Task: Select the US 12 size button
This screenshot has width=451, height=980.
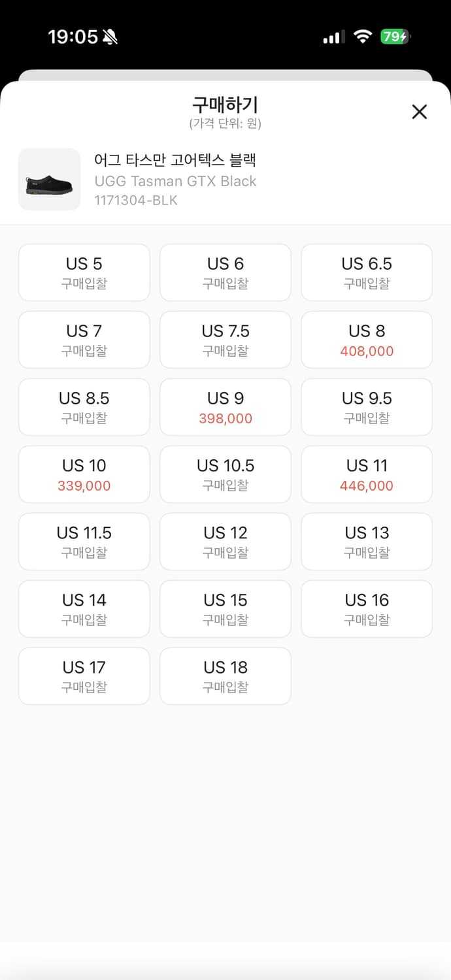Action: point(225,542)
